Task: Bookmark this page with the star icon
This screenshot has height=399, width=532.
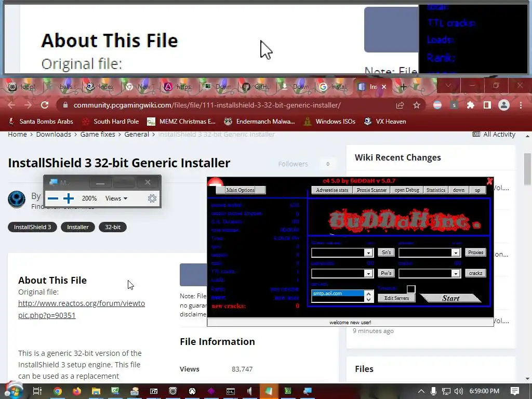Action: point(417,105)
